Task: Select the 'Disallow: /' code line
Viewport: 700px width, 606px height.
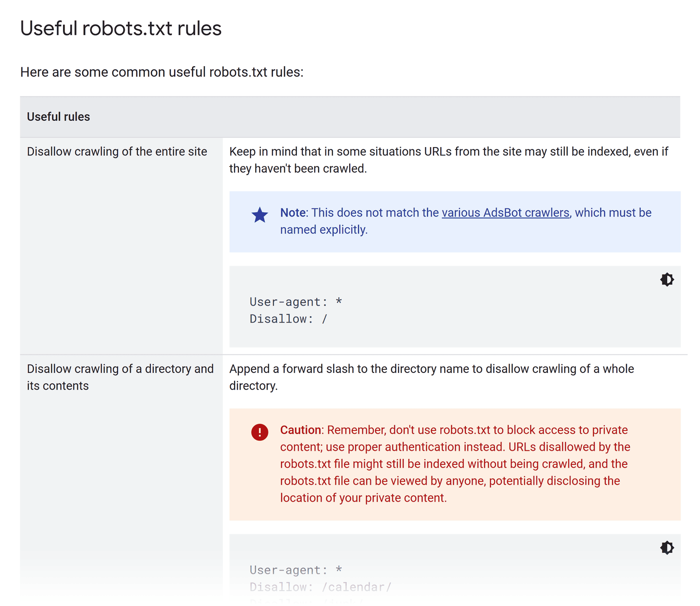Action: click(288, 319)
